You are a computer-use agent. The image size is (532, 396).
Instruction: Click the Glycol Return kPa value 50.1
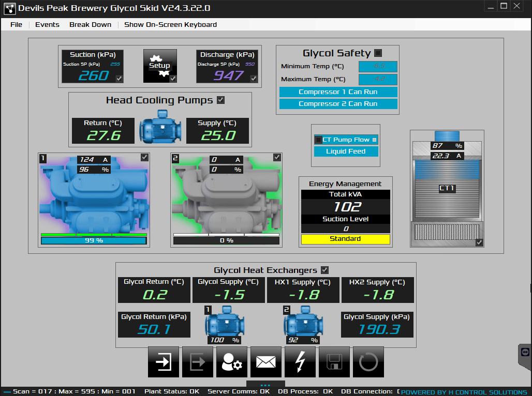pos(154,329)
